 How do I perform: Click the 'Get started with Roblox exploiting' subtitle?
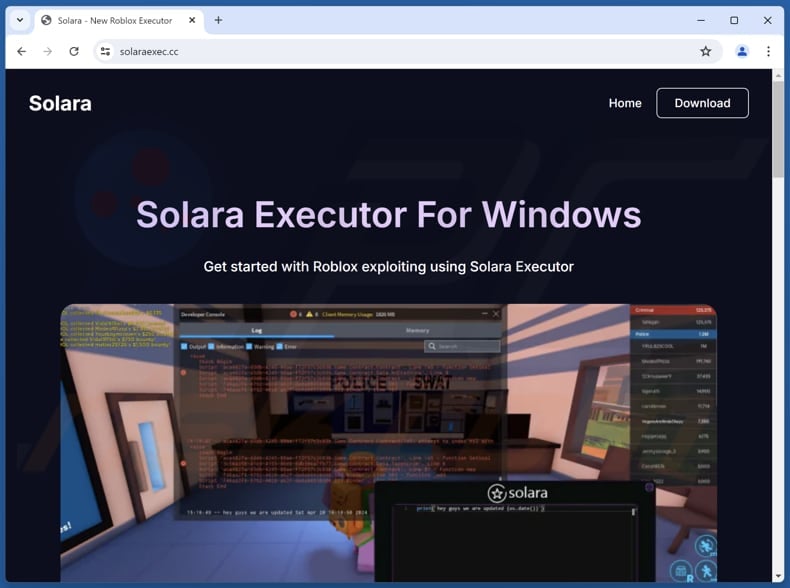[x=388, y=267]
